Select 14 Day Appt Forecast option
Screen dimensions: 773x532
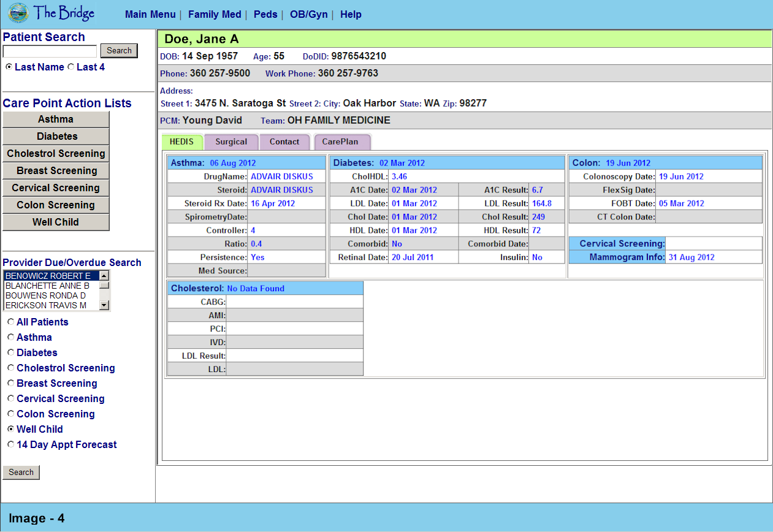[x=11, y=444]
